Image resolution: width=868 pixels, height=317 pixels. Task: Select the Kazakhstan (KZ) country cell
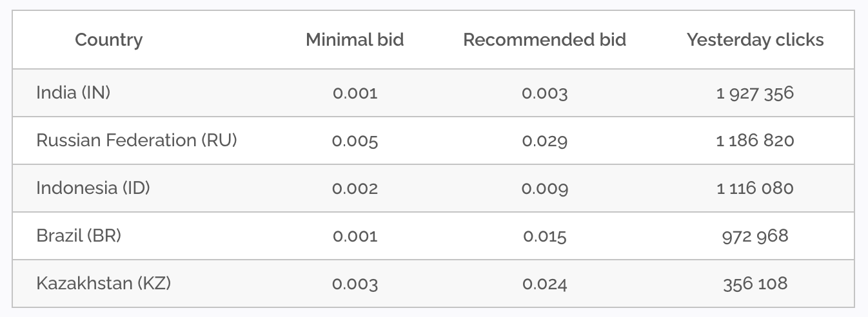(x=103, y=283)
